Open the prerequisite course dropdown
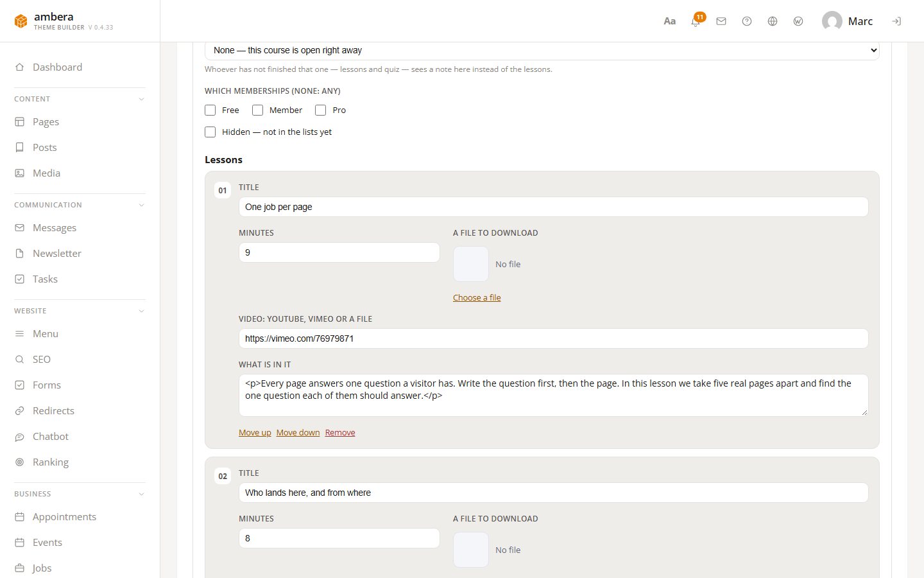Image resolution: width=924 pixels, height=578 pixels. point(542,50)
